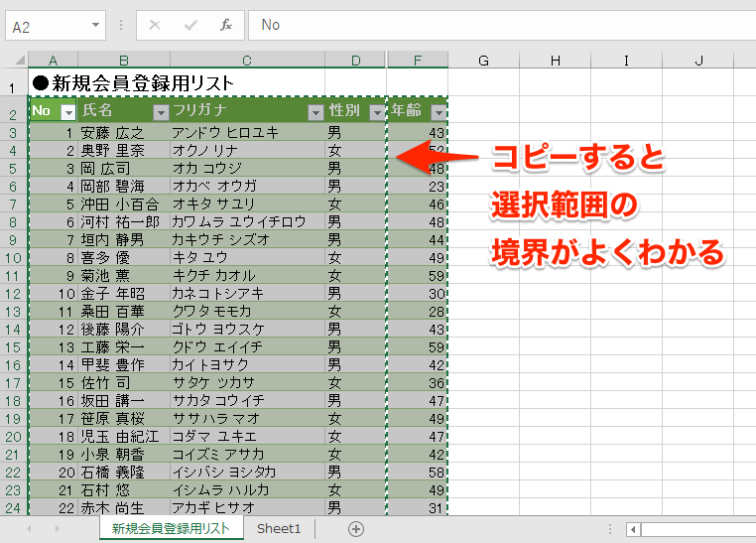This screenshot has height=543, width=756.
Task: Open the 氏名 column filter dropdown
Action: [x=161, y=112]
